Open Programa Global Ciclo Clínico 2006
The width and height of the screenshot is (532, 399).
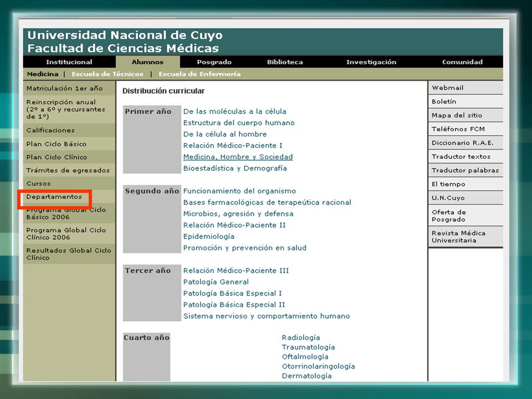(x=69, y=234)
